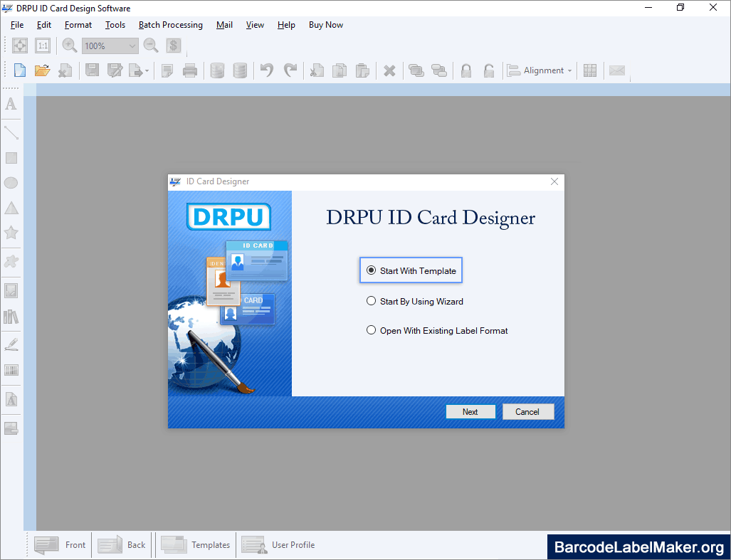The height and width of the screenshot is (560, 731).
Task: Click the Save As pencil icon
Action: tap(115, 70)
